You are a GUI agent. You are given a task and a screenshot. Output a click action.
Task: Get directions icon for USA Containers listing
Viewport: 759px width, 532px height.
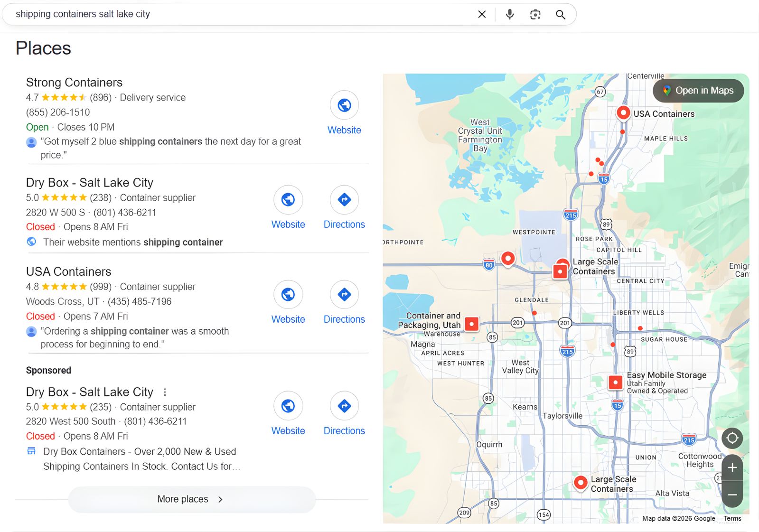pos(344,294)
